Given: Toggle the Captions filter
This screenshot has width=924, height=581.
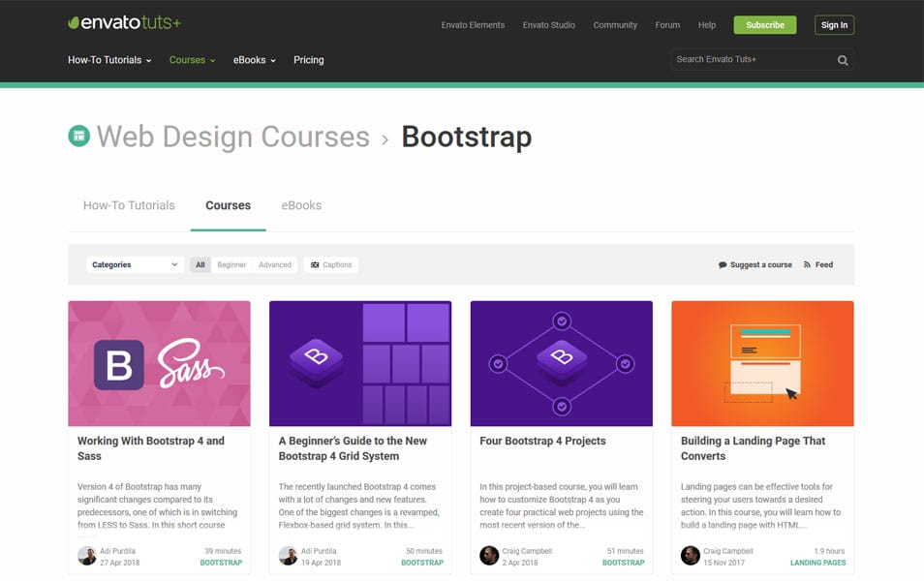Looking at the screenshot, I should coord(331,264).
